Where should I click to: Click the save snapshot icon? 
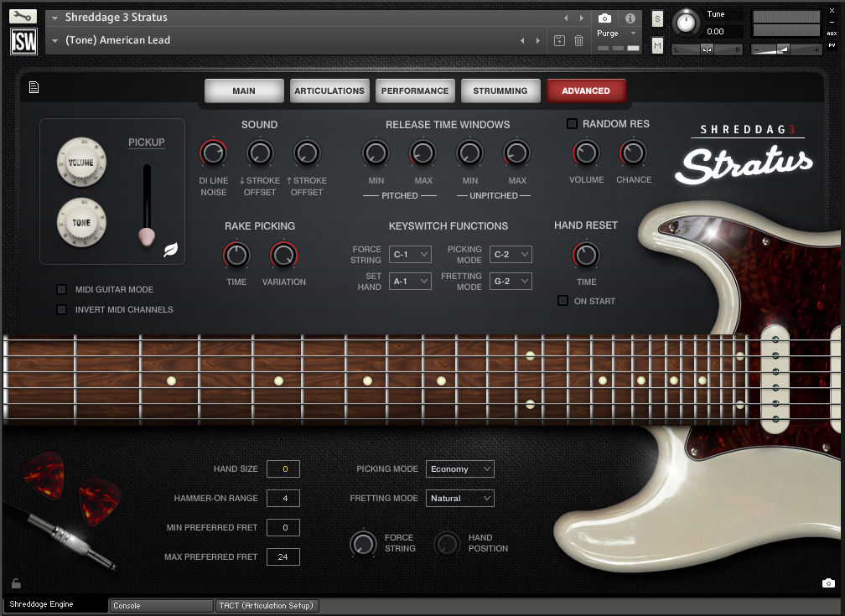(x=560, y=40)
